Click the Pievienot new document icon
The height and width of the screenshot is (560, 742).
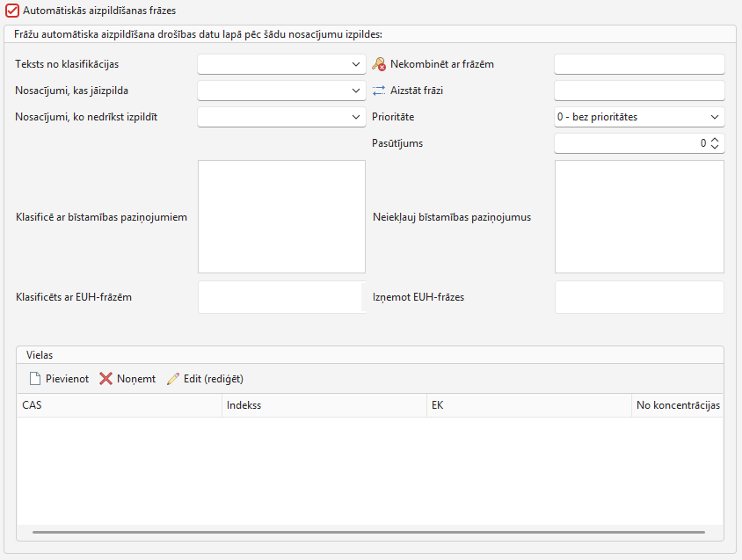click(35, 379)
